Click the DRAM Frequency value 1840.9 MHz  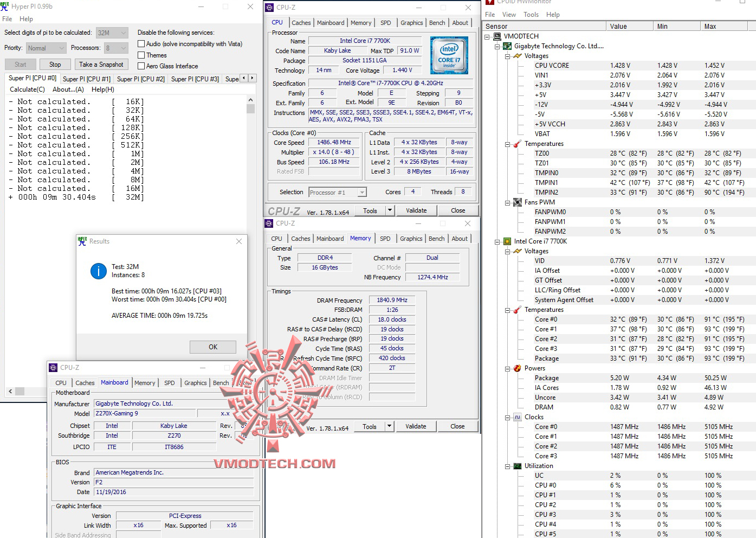click(x=392, y=300)
